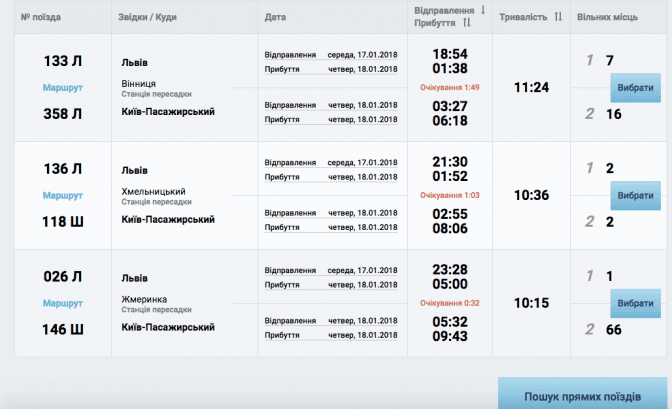Select train number 118 Ш
The width and height of the screenshot is (672, 409).
pyautogui.click(x=63, y=222)
